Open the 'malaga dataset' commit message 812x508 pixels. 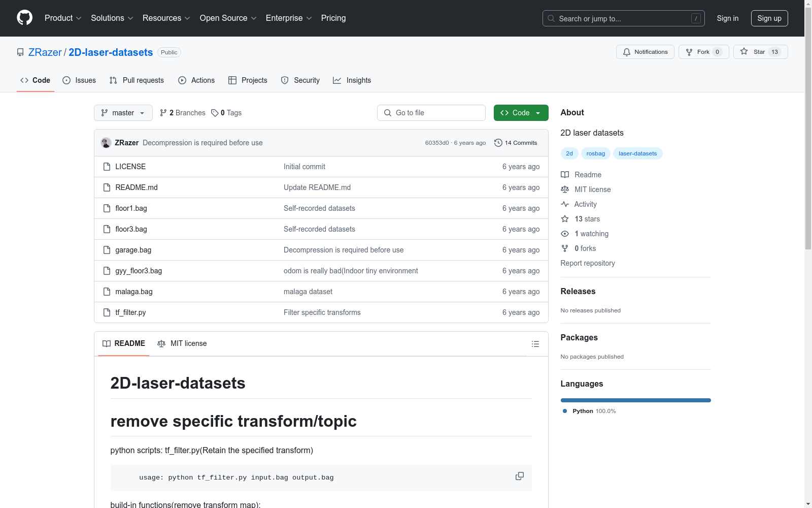(x=308, y=292)
